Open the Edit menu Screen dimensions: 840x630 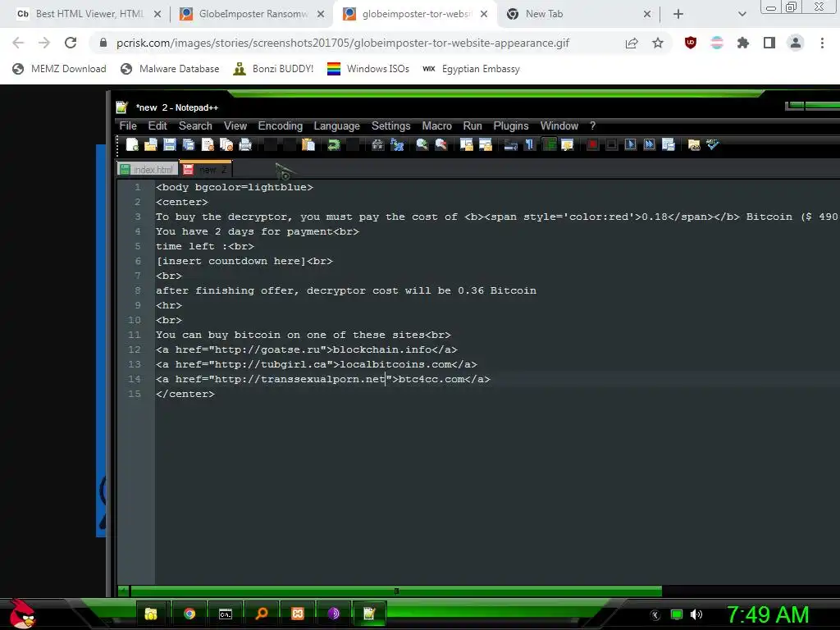tap(157, 126)
